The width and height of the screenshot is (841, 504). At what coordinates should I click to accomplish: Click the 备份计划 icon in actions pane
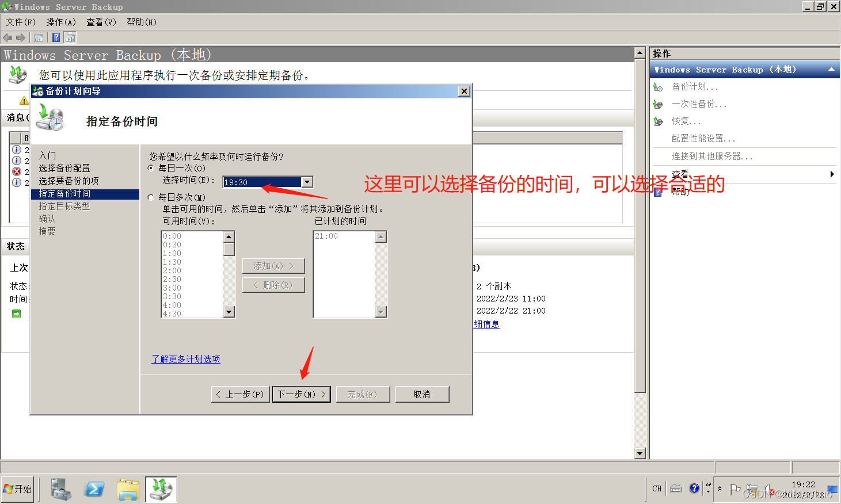pyautogui.click(x=659, y=87)
